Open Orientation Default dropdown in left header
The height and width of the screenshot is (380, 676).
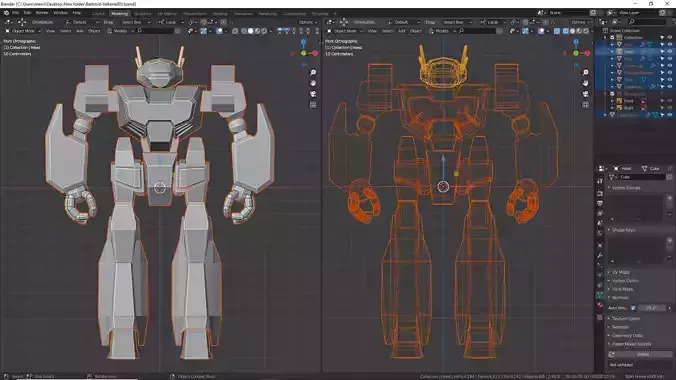click(x=82, y=22)
